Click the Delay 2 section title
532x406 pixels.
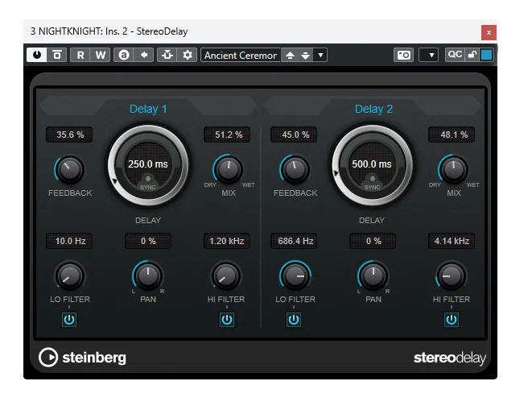coord(373,109)
